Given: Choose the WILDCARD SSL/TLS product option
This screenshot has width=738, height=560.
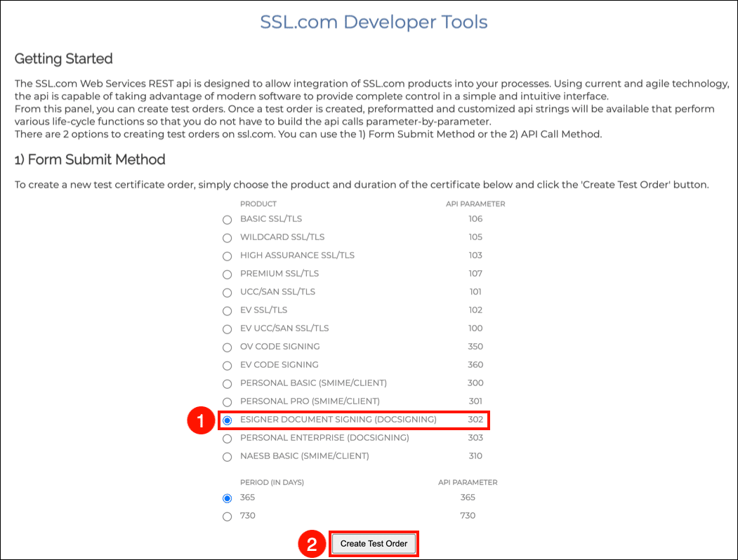Looking at the screenshot, I should point(227,237).
